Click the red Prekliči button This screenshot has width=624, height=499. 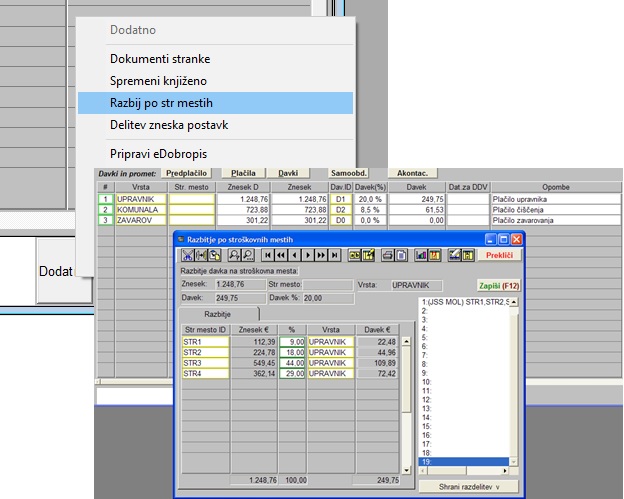coord(499,255)
